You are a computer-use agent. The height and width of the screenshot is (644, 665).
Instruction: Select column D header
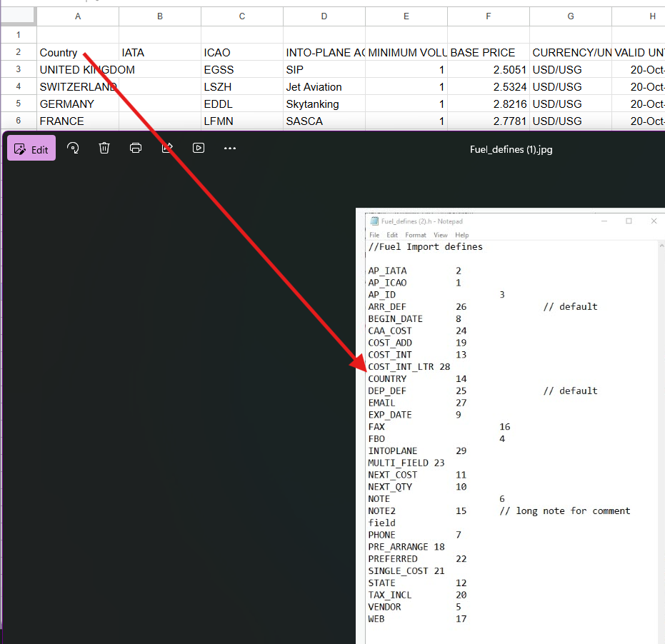tap(324, 16)
